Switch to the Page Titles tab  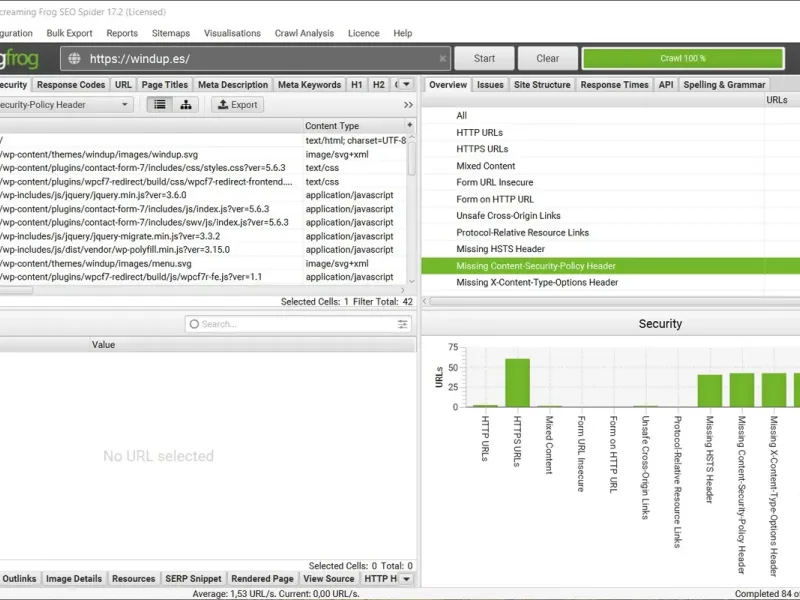point(165,85)
